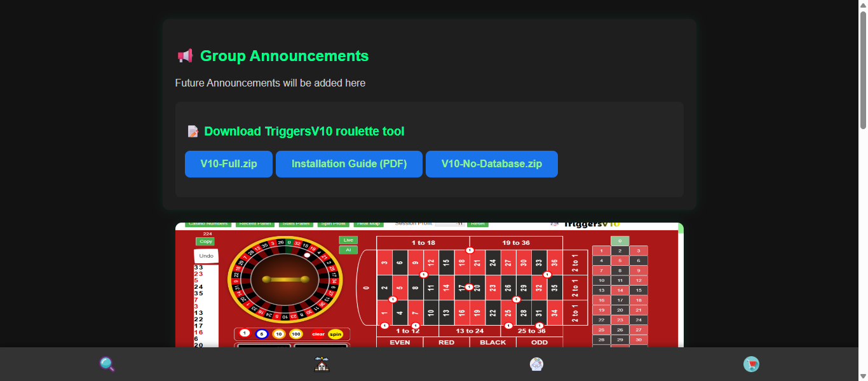Open the Installation Guide (PDF)
This screenshot has height=381, width=868.
(349, 164)
